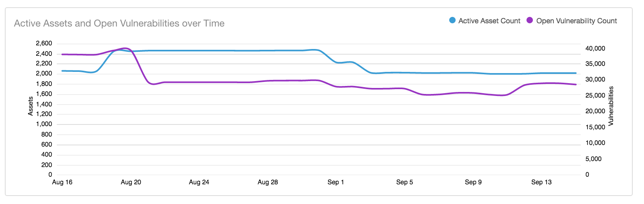Select the Sep 9 date label
The width and height of the screenshot is (644, 204).
[473, 182]
